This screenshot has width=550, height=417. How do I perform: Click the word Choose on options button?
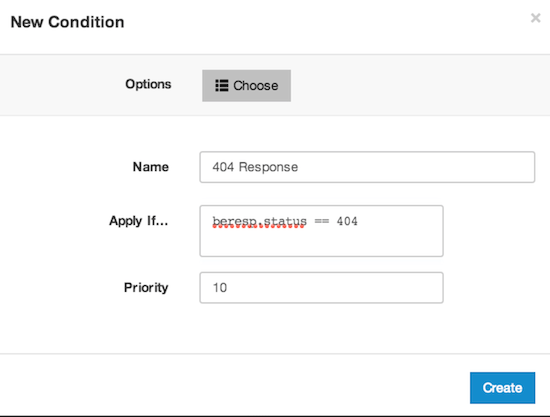tap(256, 86)
